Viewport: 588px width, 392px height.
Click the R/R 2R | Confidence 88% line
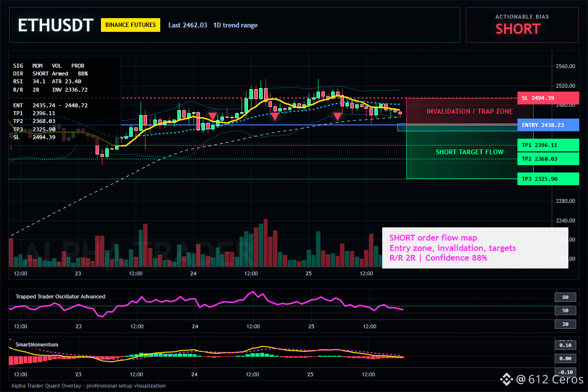439,258
